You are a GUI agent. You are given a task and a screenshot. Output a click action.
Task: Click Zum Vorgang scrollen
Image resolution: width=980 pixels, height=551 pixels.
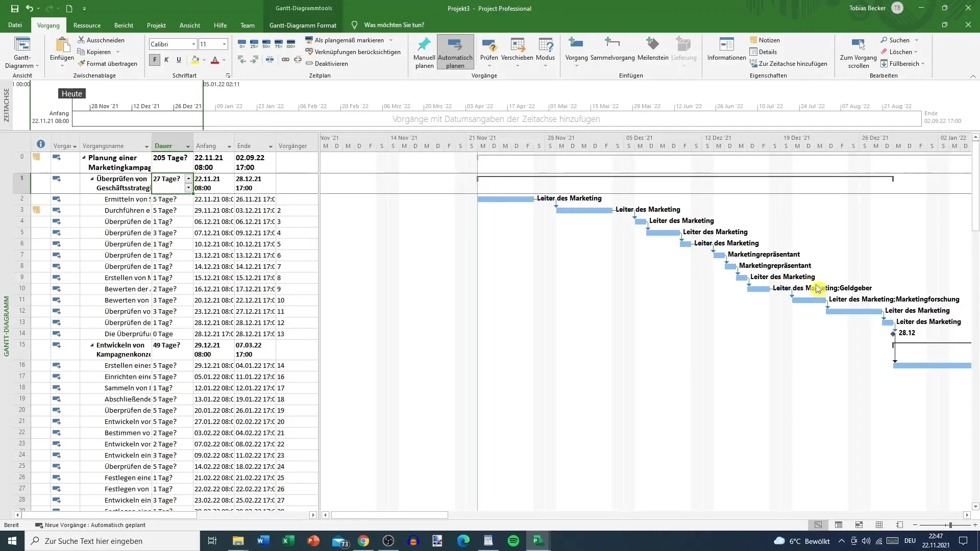click(859, 53)
